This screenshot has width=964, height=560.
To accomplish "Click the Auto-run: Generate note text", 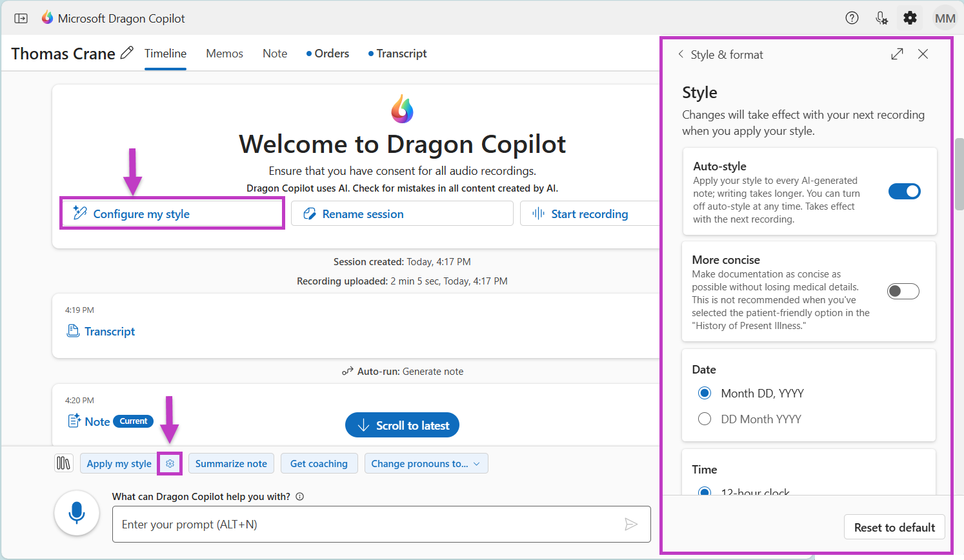I will [x=410, y=372].
